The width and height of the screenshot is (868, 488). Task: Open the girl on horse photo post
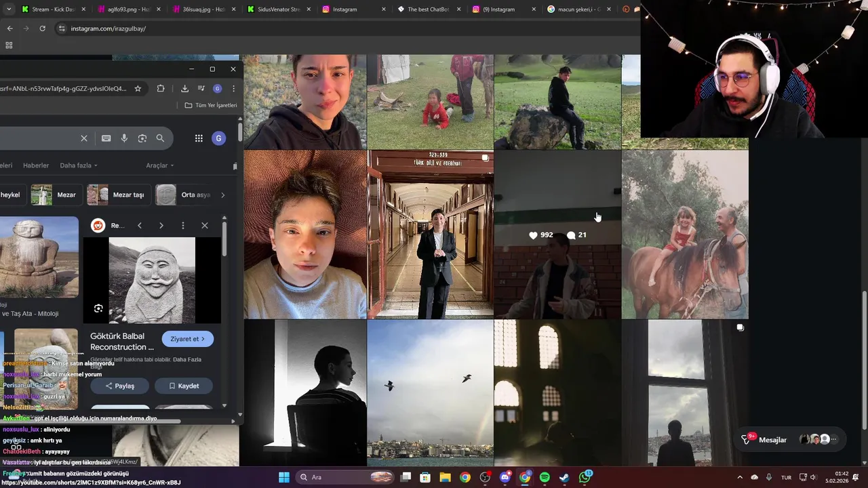[x=685, y=235]
